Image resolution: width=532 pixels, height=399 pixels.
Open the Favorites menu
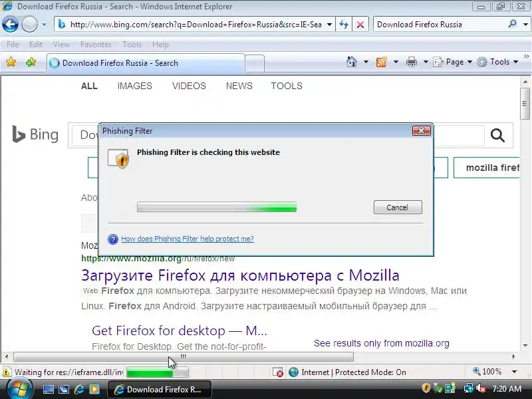coord(96,45)
